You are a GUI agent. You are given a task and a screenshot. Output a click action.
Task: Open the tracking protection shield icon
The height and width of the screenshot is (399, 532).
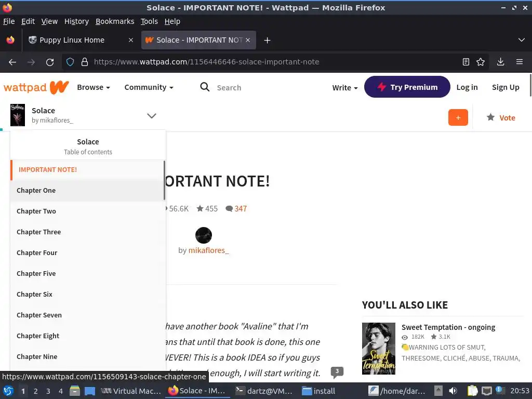tap(70, 62)
